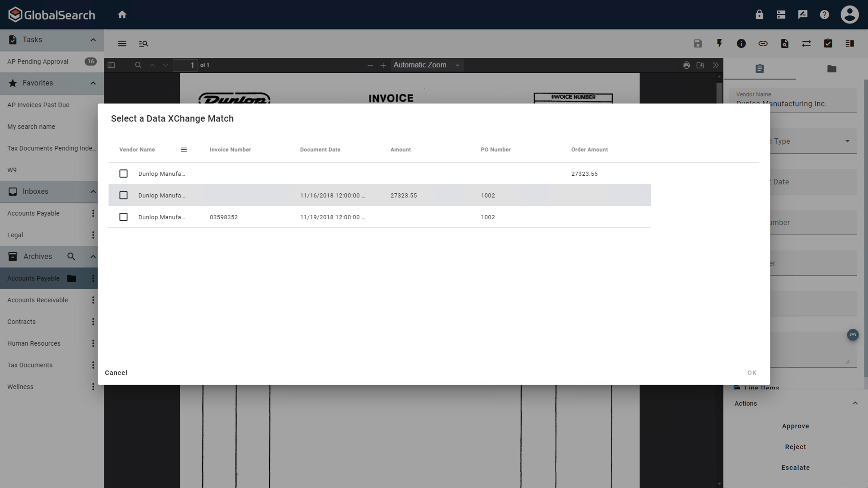Image resolution: width=868 pixels, height=488 pixels.
Task: Click the document info icon on toolbar
Action: tap(741, 43)
